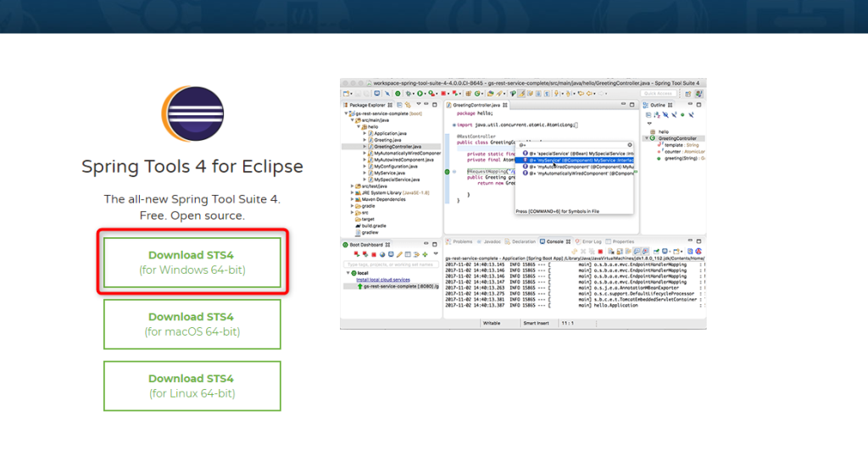This screenshot has height=450, width=868.
Task: Open the Console tab in IDE screenshot
Action: pos(555,242)
